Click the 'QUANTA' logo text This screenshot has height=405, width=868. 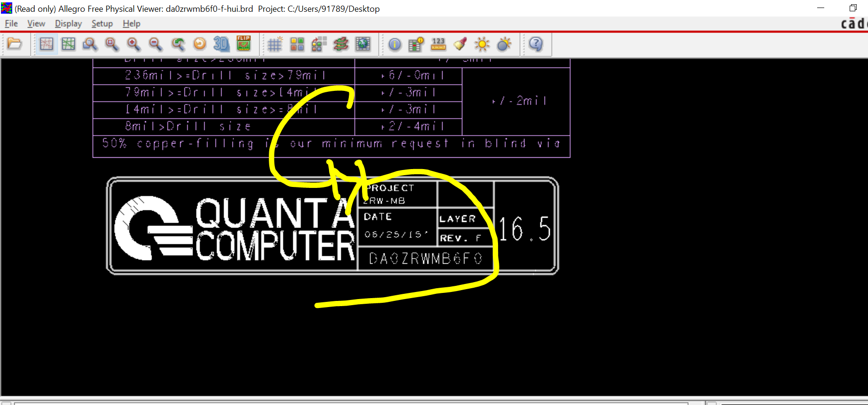(x=275, y=213)
